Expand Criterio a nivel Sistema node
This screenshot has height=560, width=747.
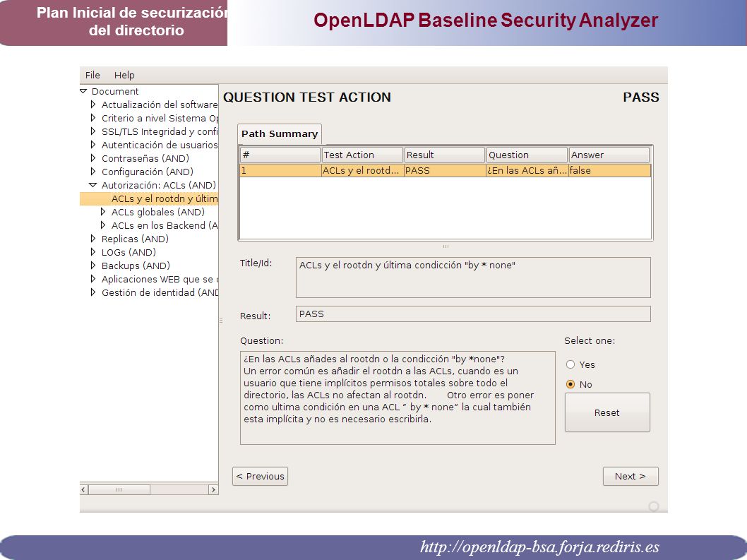click(93, 118)
